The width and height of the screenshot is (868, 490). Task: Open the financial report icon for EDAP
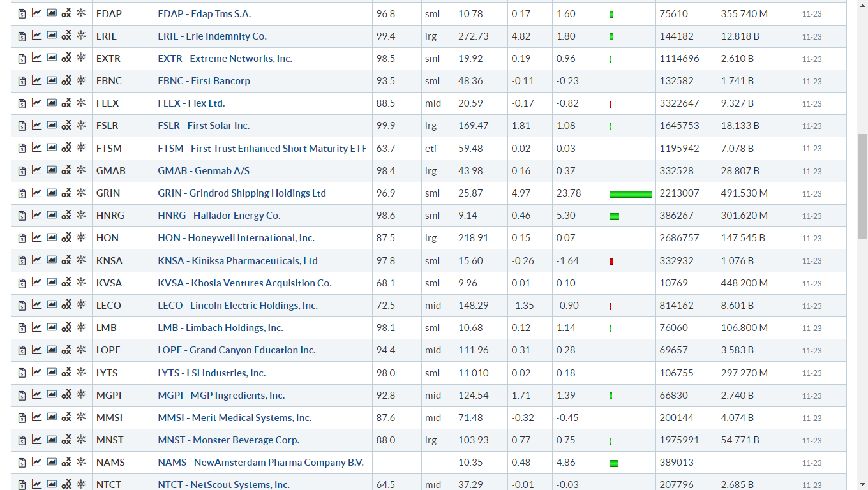[22, 13]
